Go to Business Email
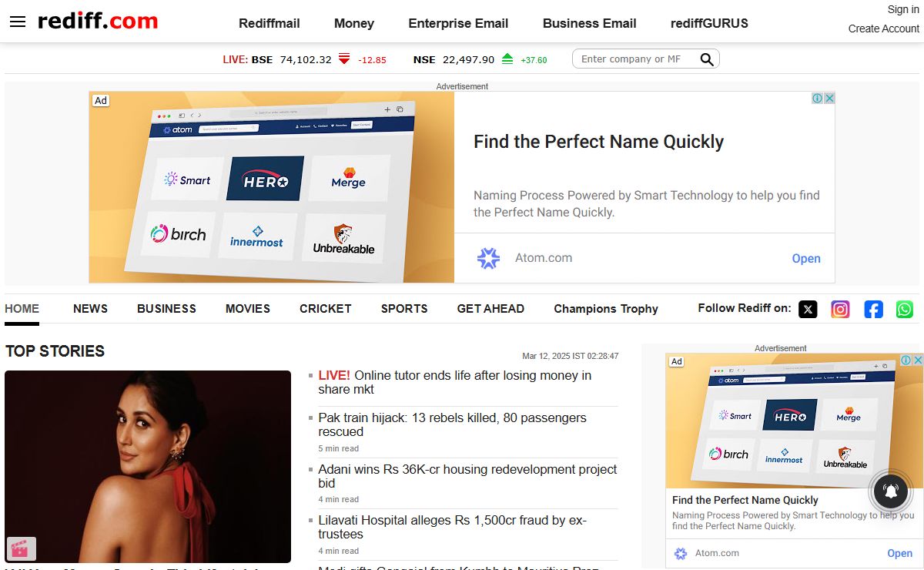The height and width of the screenshot is (570, 924). coord(590,23)
